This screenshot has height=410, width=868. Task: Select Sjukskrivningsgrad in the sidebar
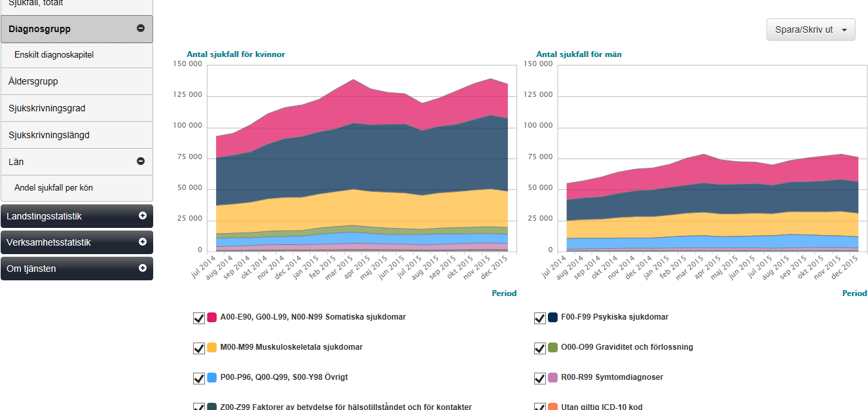[47, 108]
